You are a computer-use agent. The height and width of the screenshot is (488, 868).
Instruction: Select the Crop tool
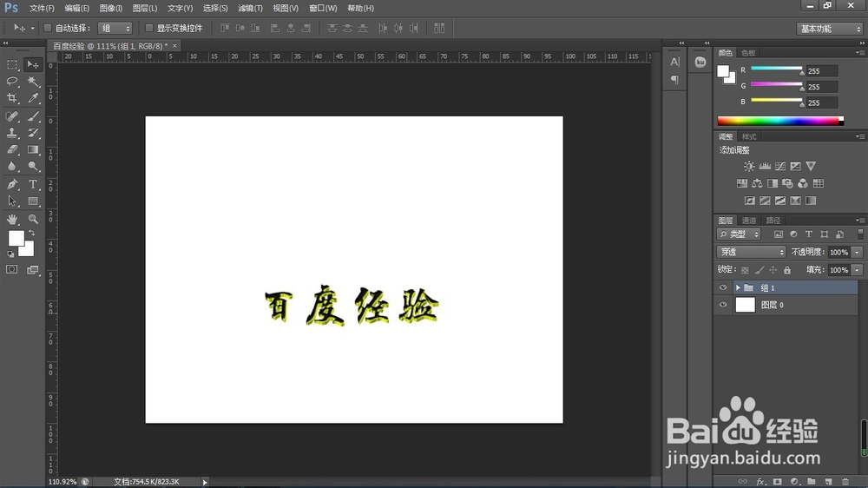pyautogui.click(x=12, y=98)
